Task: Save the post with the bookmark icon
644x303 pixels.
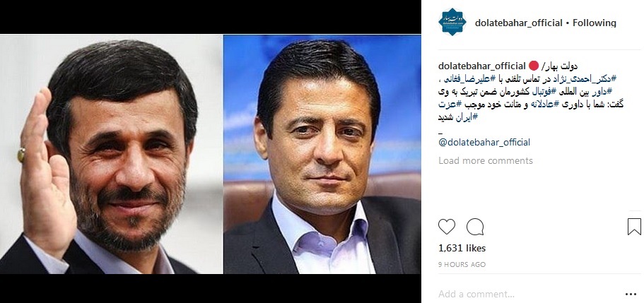Action: tap(634, 227)
